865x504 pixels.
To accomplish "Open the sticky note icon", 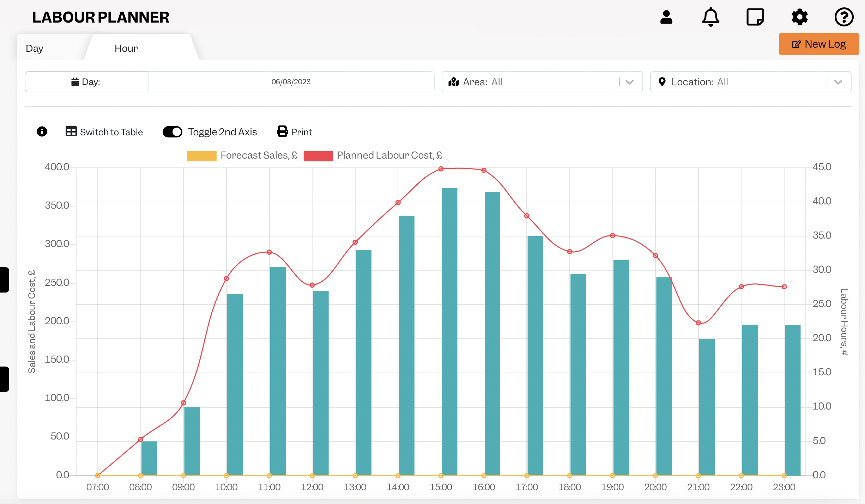I will 755,17.
